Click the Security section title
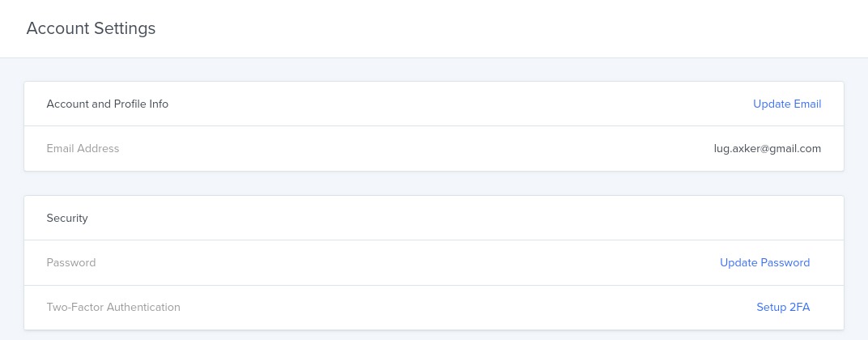The image size is (868, 340). (67, 218)
